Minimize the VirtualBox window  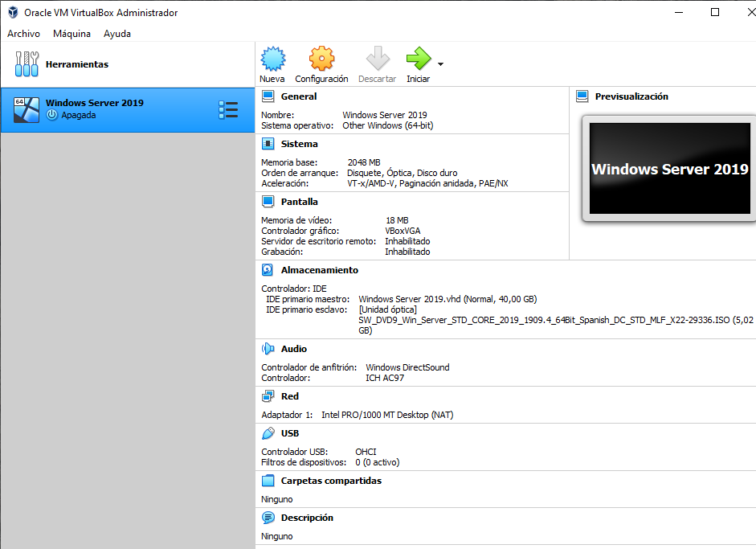[x=679, y=13]
